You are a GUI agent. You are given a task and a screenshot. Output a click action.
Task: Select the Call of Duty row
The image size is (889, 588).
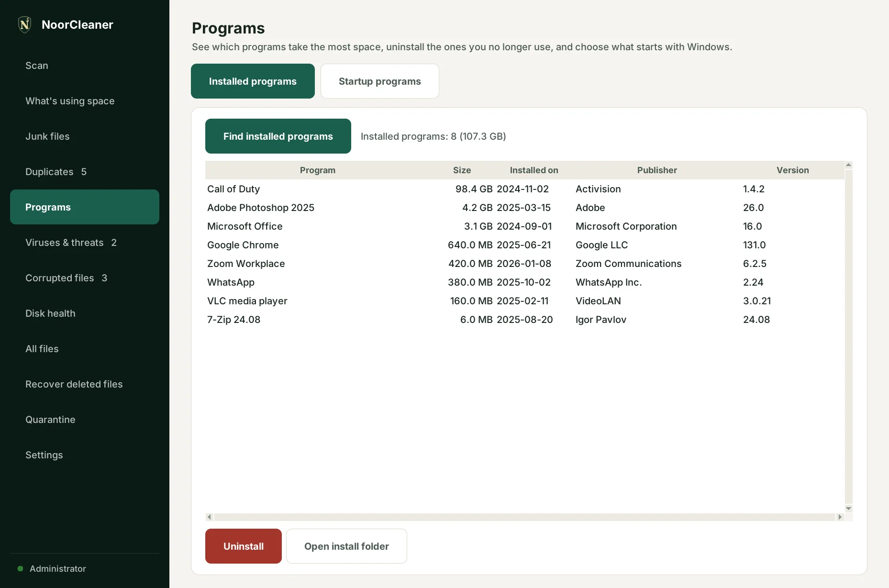pos(525,189)
